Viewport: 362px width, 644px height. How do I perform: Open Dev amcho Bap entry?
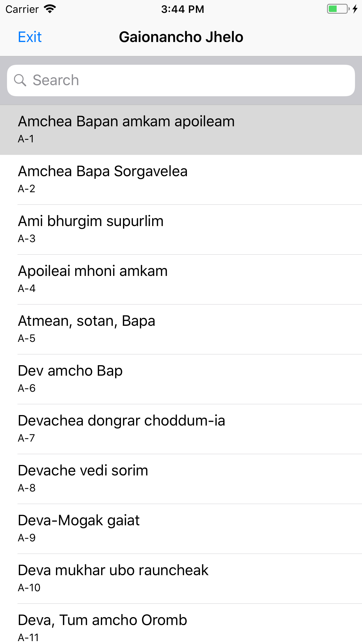(x=181, y=379)
